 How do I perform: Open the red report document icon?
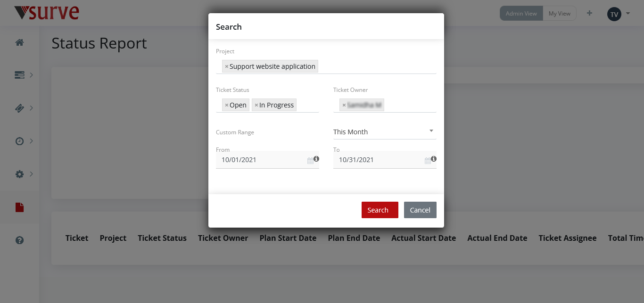pyautogui.click(x=19, y=207)
